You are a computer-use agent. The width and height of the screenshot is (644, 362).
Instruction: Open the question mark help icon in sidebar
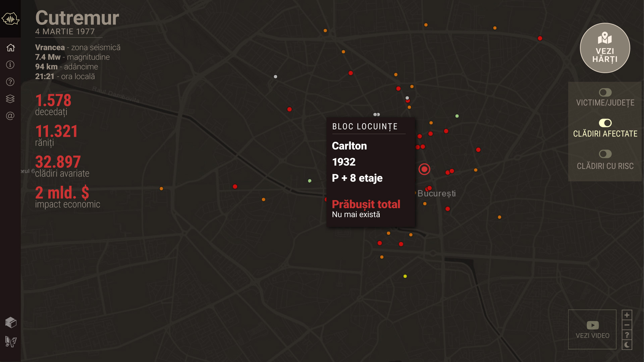click(10, 82)
